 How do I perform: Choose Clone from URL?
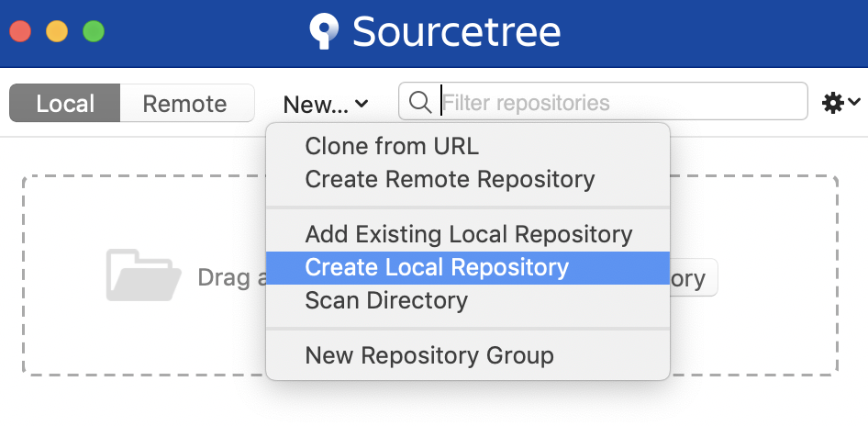(x=468, y=147)
